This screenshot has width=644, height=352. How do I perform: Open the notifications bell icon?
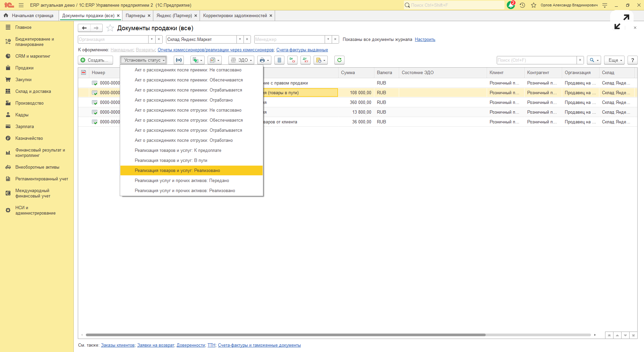[x=511, y=5]
